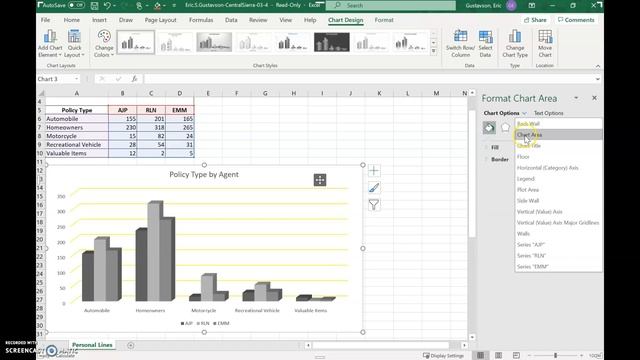The width and height of the screenshot is (640, 360).
Task: Choose Walls from the element list
Action: tap(559, 234)
